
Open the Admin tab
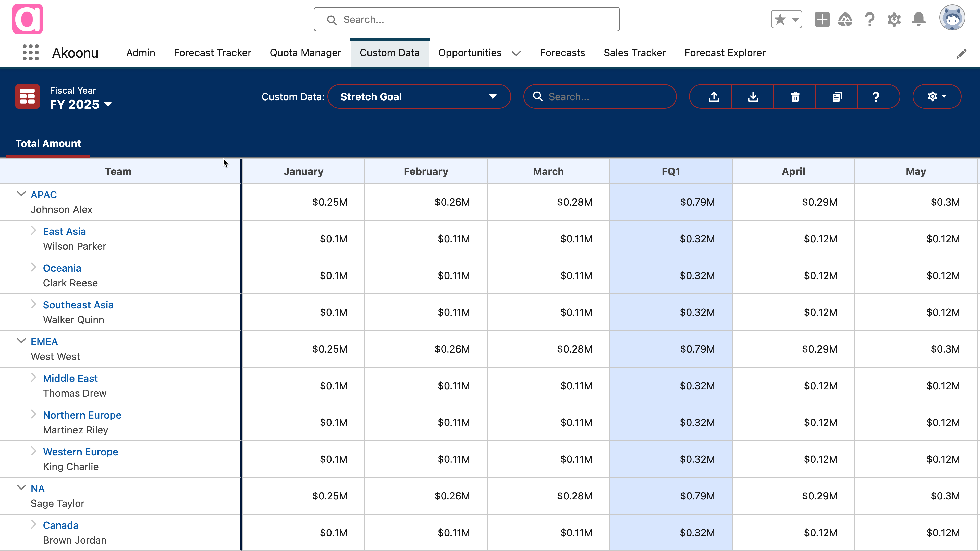click(141, 53)
